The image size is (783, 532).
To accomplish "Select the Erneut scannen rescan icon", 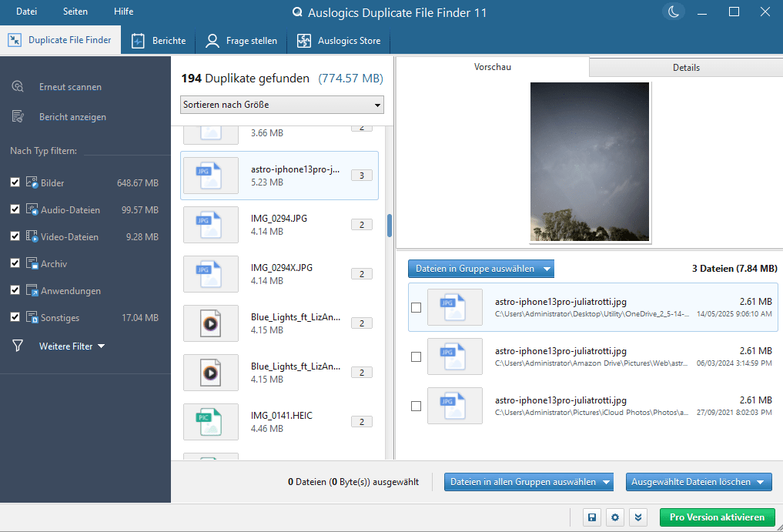I will coord(16,86).
